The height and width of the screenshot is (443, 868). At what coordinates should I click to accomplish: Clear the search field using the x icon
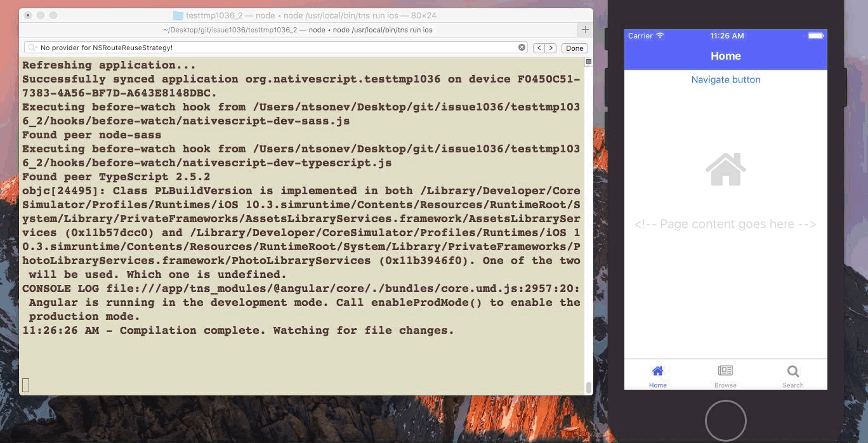click(522, 47)
